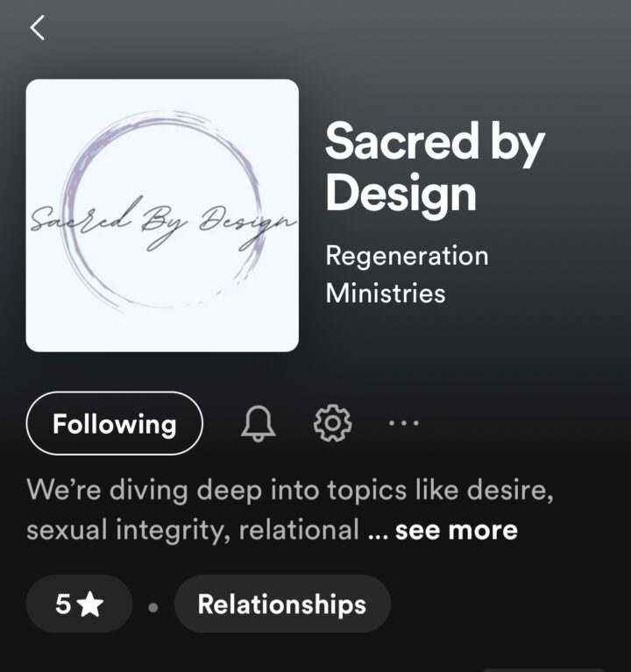Click the "Sacred by Design" podcast title

click(x=435, y=166)
